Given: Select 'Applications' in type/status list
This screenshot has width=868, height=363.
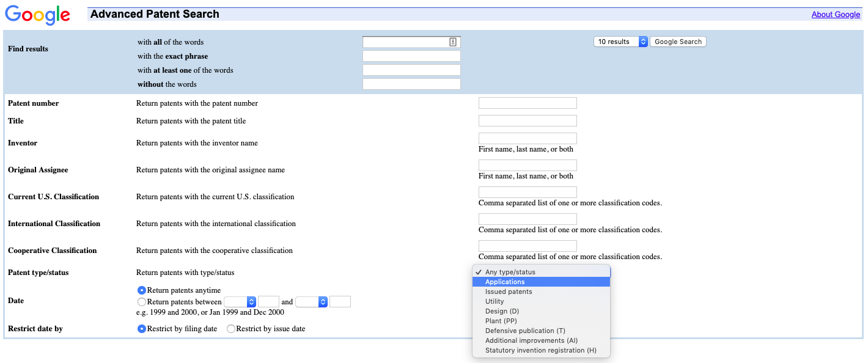Looking at the screenshot, I should (x=541, y=282).
